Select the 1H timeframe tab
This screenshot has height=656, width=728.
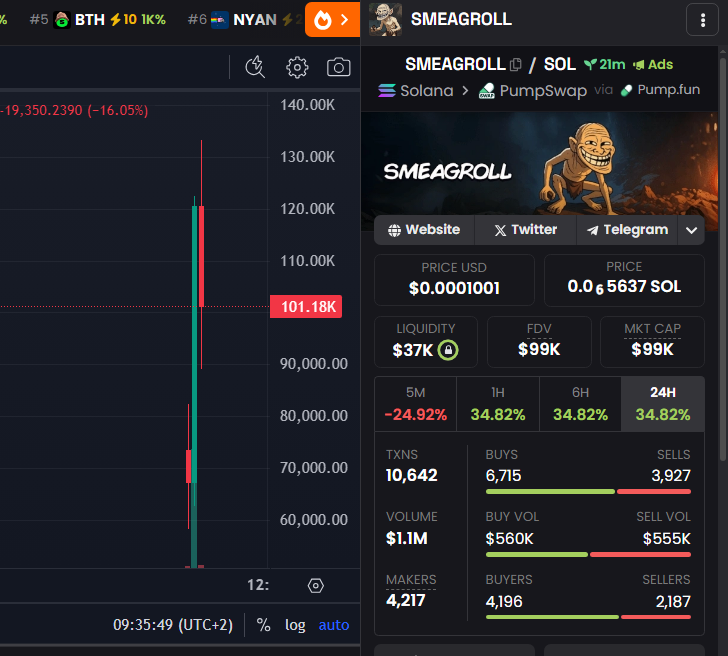[498, 404]
